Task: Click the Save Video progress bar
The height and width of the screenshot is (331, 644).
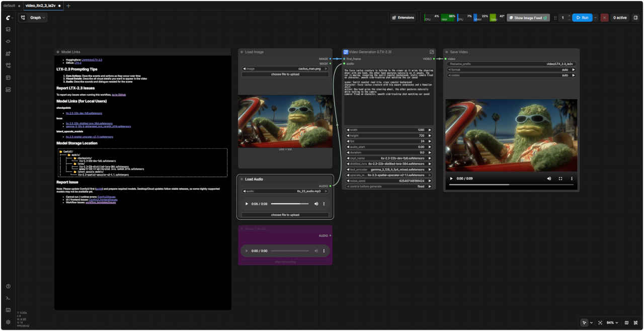Action: coord(511,185)
